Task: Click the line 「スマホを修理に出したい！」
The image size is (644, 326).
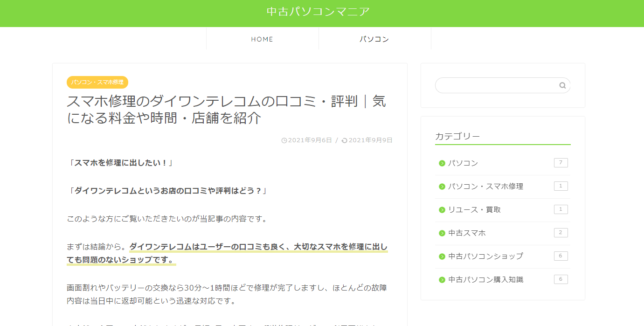Action: click(x=121, y=163)
